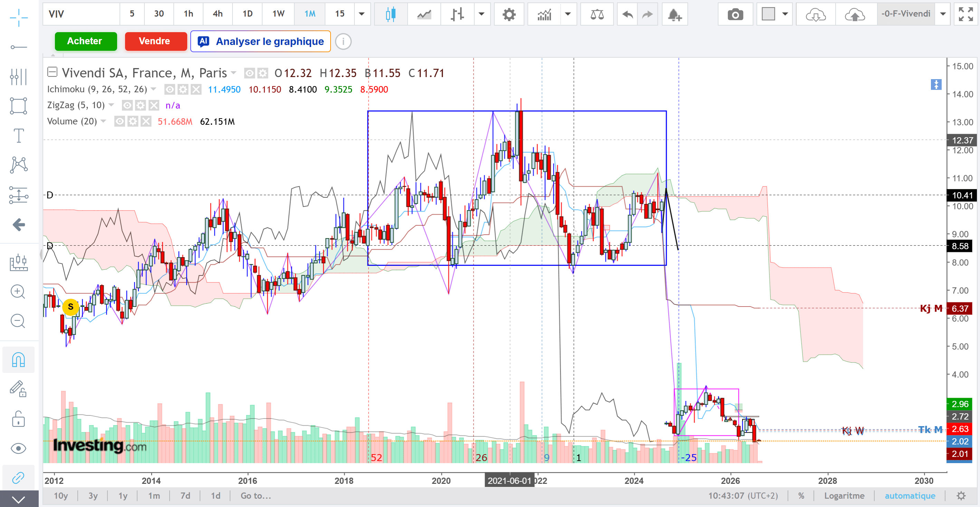
Task: Collapse the chart legend box
Action: 52,72
